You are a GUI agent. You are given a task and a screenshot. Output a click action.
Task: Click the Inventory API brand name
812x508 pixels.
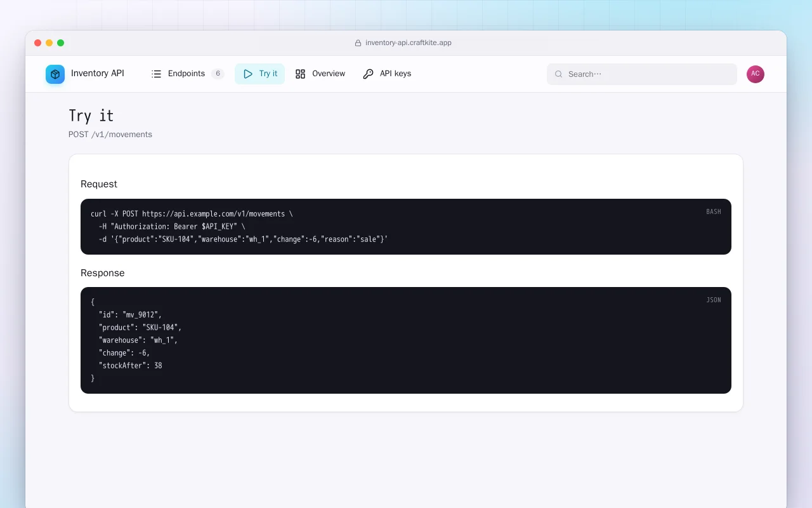(x=98, y=74)
